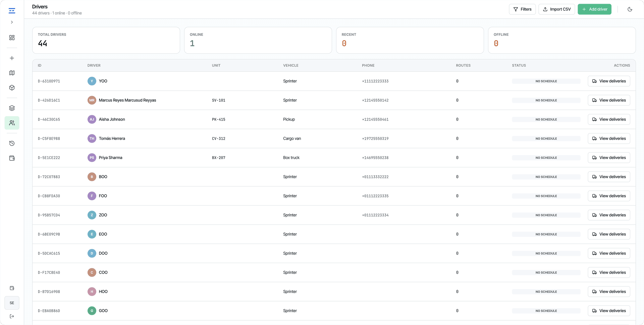This screenshot has width=644, height=325.
Task: Click the Y avatar for driver YOO
Action: (x=92, y=81)
